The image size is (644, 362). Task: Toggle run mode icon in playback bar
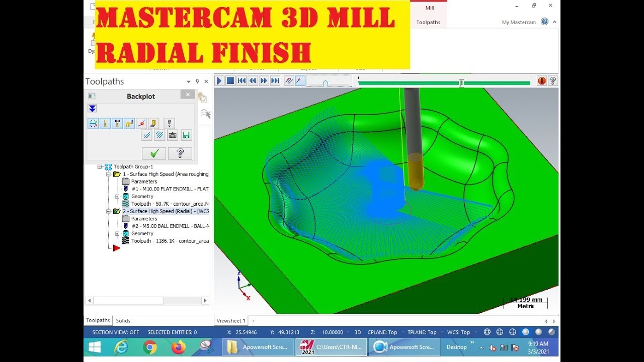pyautogui.click(x=300, y=80)
